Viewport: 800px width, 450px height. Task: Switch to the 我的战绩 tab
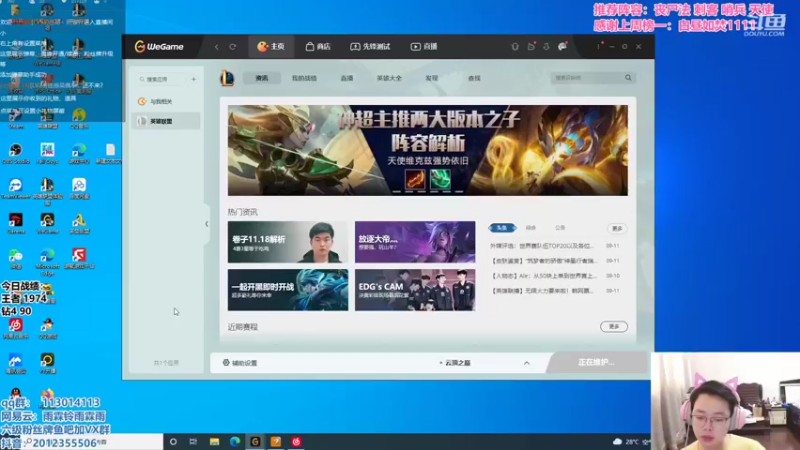304,78
